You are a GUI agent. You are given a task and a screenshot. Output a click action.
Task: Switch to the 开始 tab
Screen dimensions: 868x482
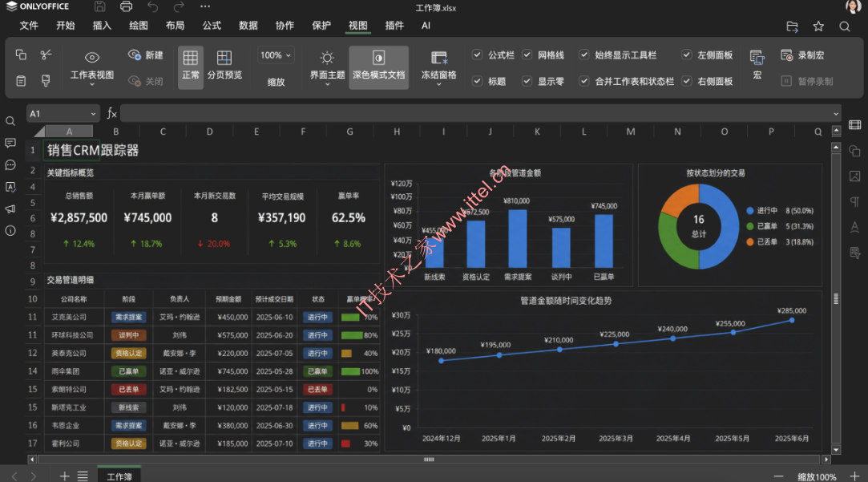(66, 26)
